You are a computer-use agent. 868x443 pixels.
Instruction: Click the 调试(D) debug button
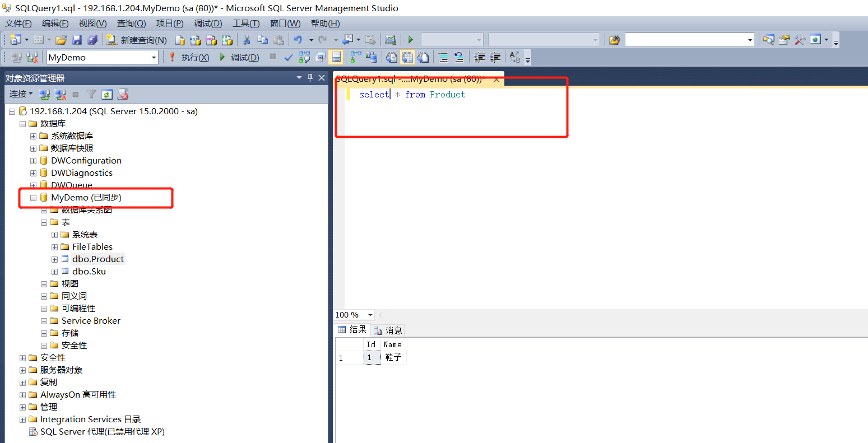[x=239, y=57]
